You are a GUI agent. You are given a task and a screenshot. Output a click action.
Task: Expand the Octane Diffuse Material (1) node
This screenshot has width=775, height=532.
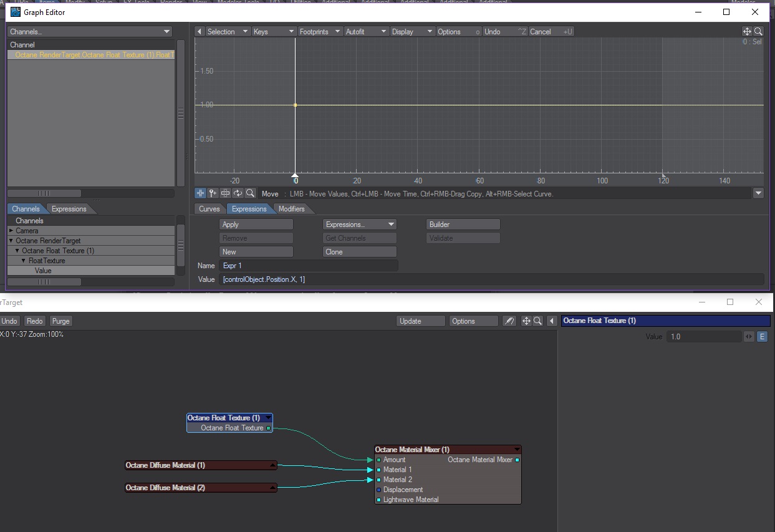point(272,465)
